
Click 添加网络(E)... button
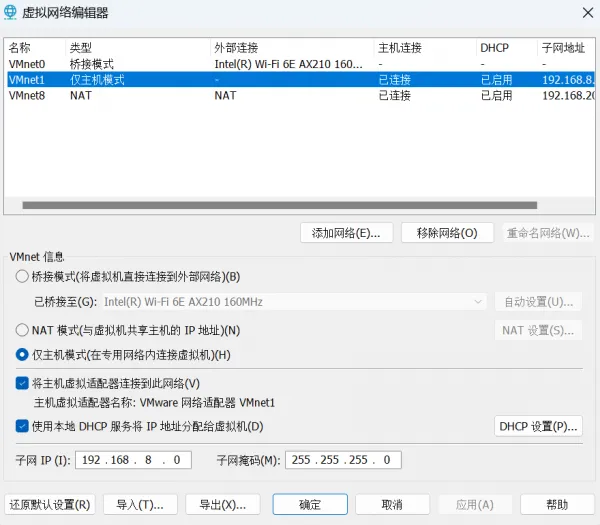pyautogui.click(x=346, y=233)
